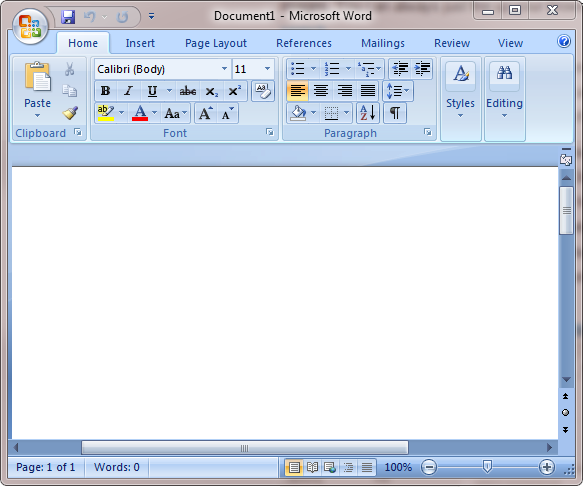583x487 pixels.
Task: Customize Quick Access Toolbar dropdown
Action: pyautogui.click(x=151, y=16)
